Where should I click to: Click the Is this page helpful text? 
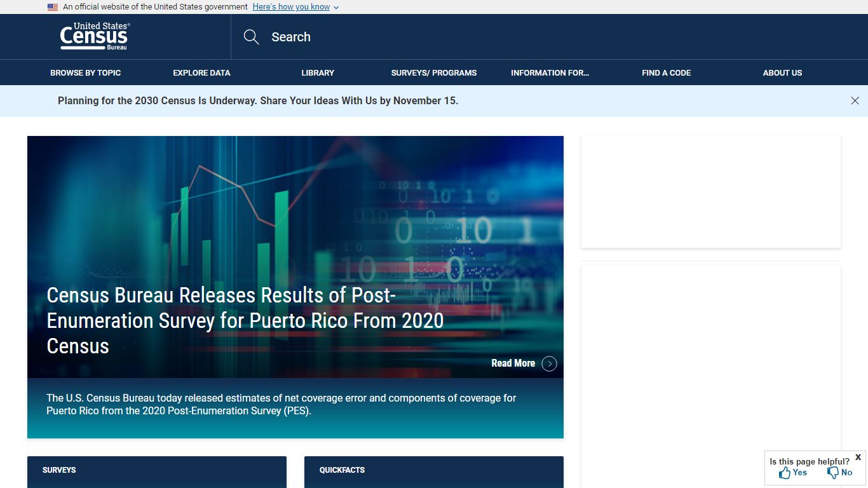pos(809,462)
